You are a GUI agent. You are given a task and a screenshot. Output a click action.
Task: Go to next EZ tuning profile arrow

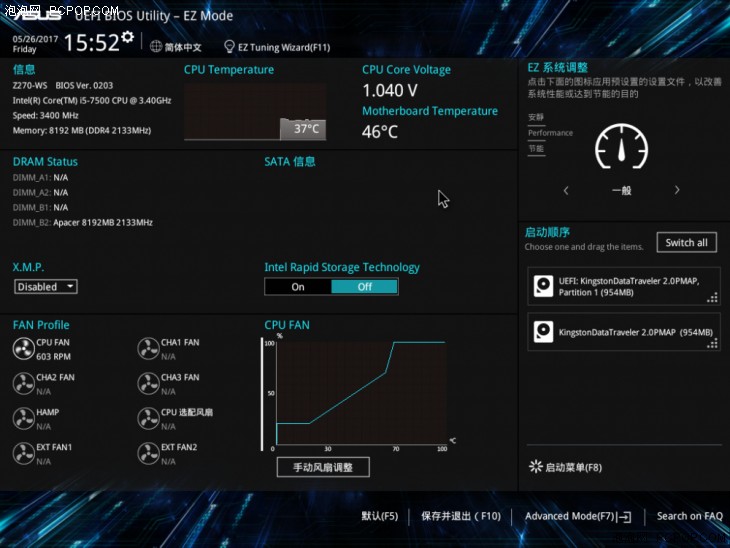(x=677, y=190)
